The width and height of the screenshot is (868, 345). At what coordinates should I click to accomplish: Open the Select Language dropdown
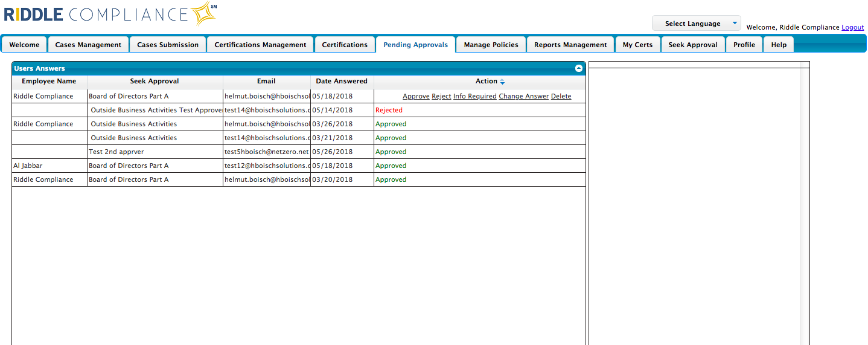pyautogui.click(x=696, y=24)
